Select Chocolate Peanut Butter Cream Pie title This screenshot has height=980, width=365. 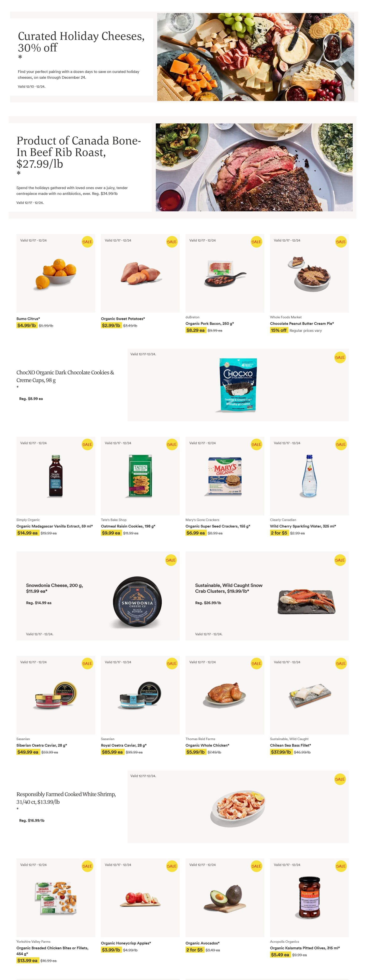coord(302,323)
